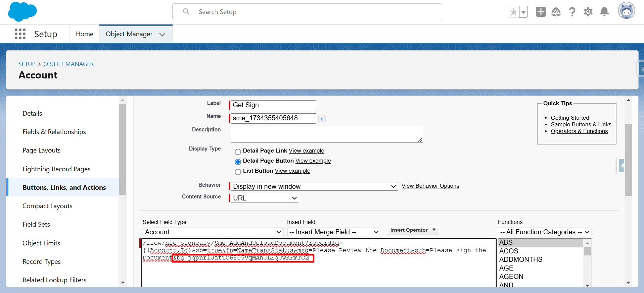Viewport: 644px width, 293px height.
Task: Go to OBJECT MANAGER breadcrumb
Action: [68, 64]
